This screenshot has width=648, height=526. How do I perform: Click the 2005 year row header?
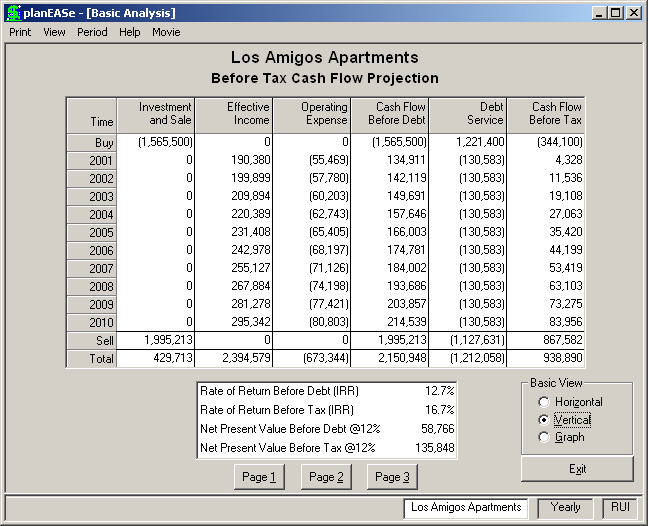point(91,233)
